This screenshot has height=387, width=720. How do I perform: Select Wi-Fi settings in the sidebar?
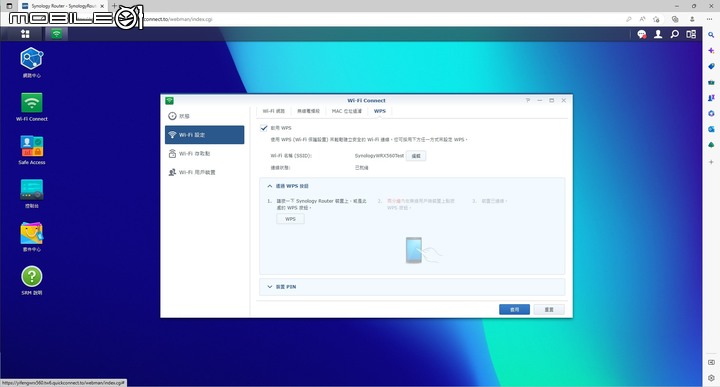point(204,135)
